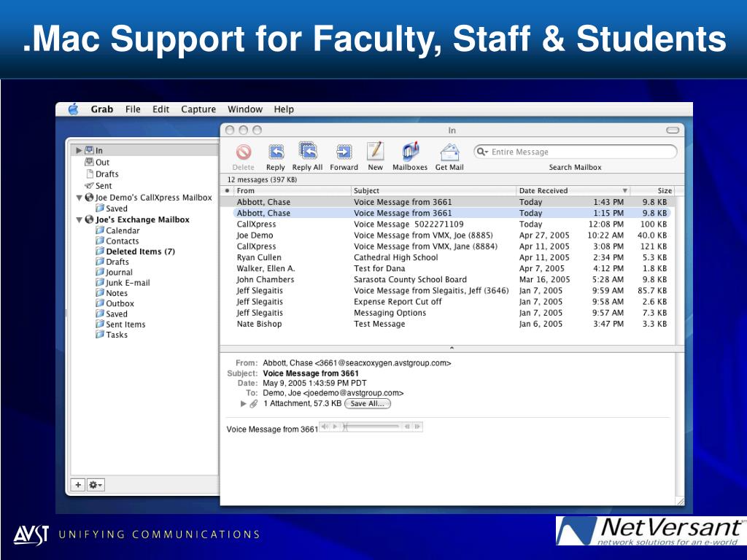747x560 pixels.
Task: Click the plus button to add a mailbox
Action: click(78, 485)
